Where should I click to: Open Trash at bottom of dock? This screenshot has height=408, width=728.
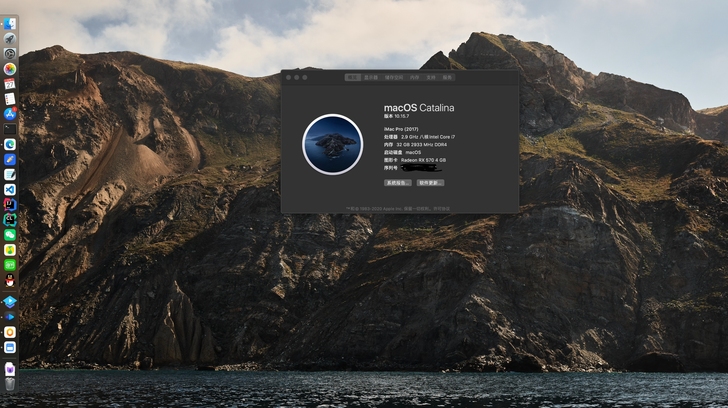10,384
